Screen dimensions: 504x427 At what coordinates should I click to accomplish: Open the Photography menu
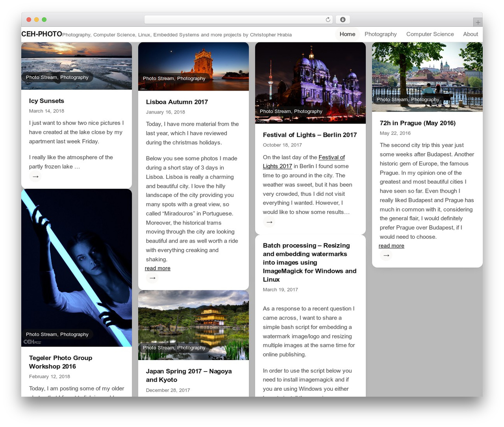tap(381, 34)
